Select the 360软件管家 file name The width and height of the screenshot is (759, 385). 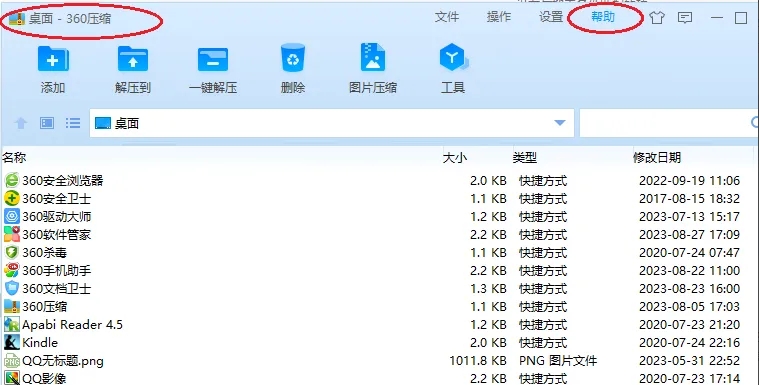(x=57, y=234)
